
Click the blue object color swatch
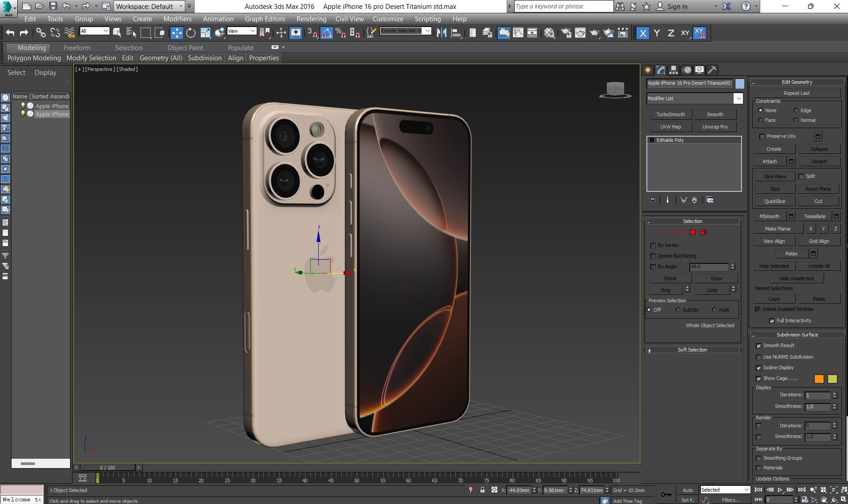739,83
